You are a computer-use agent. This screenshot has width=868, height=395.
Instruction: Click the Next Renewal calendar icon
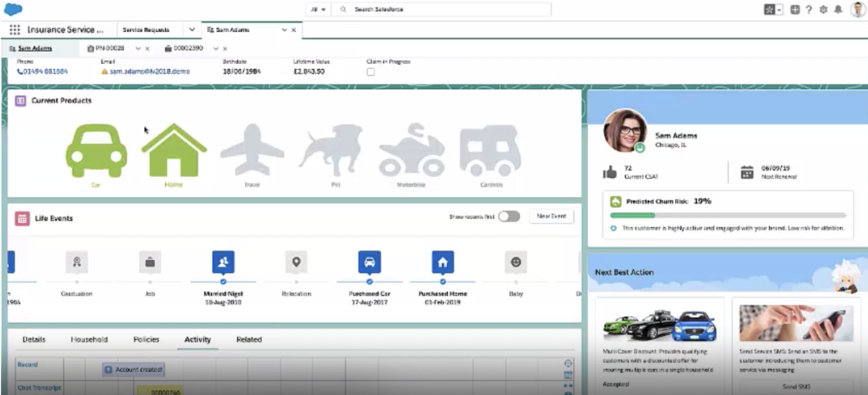point(748,172)
